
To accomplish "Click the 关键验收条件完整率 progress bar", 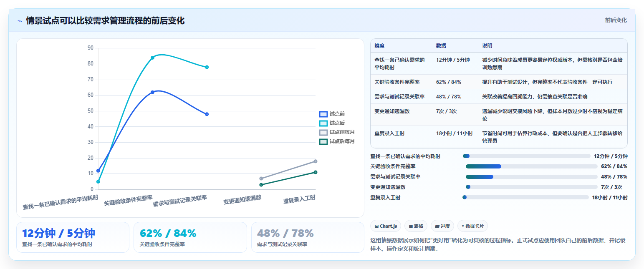I will (531, 166).
